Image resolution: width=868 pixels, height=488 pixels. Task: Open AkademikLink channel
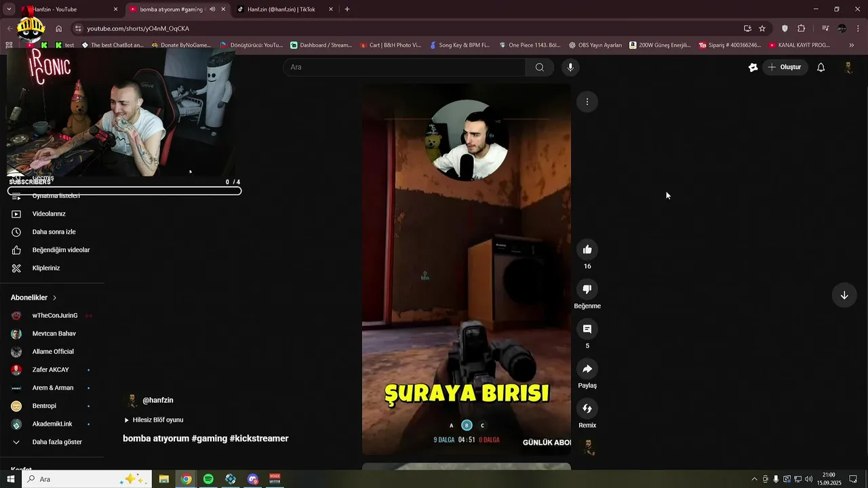coord(52,424)
